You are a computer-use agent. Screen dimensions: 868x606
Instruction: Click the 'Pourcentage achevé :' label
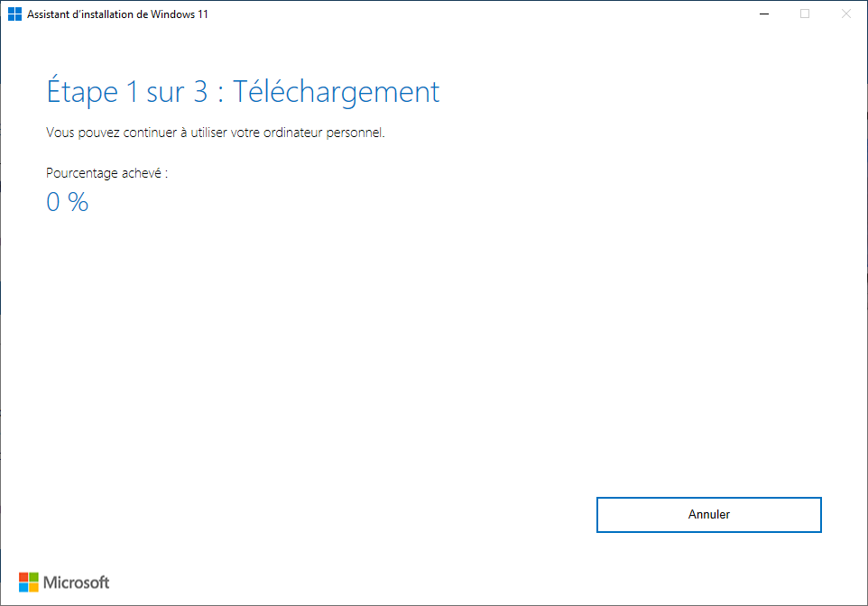106,173
